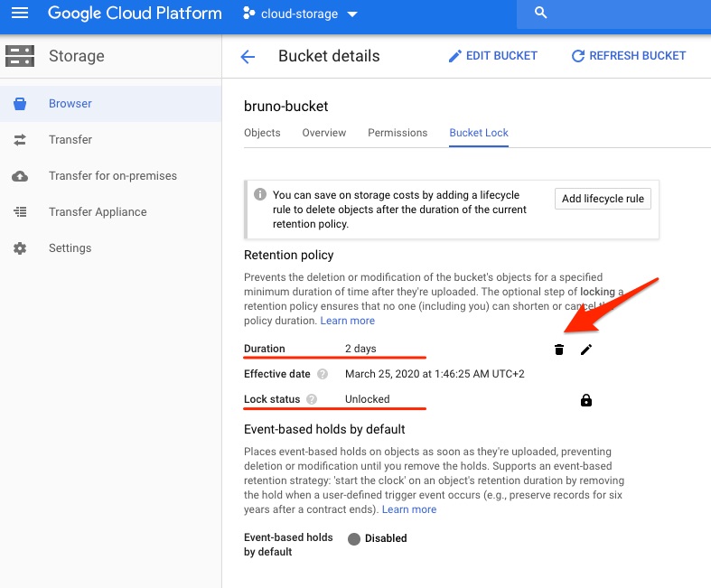Image resolution: width=711 pixels, height=588 pixels.
Task: Click the back arrow beside Bucket details
Action: 248,56
